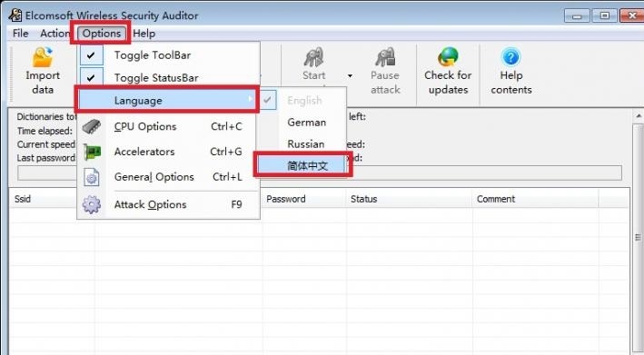Click the scrollbar up arrow
This screenshot has height=355, width=644.
tap(639, 116)
